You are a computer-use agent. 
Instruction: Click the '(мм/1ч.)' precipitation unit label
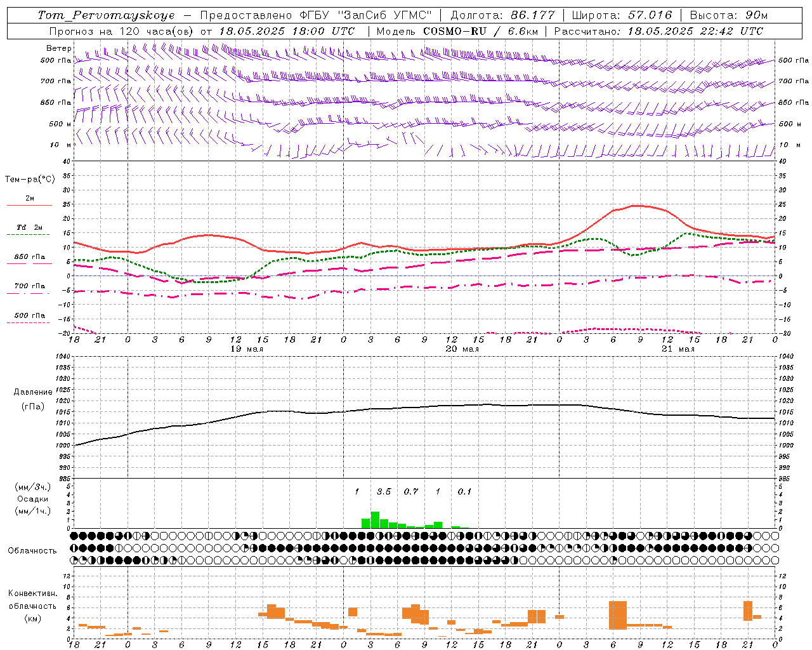33,510
